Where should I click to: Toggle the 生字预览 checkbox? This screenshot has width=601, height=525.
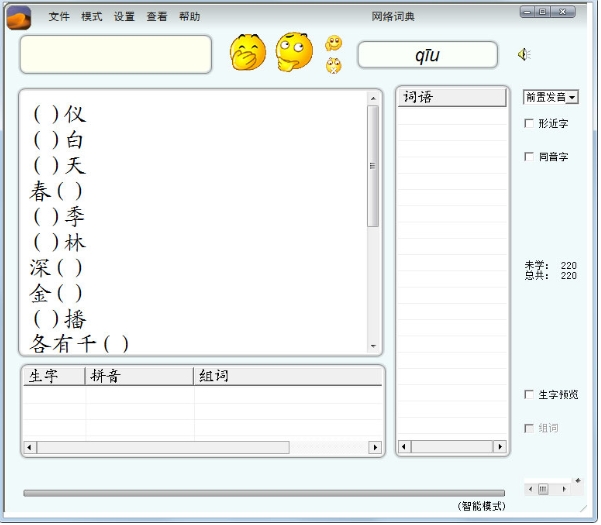[530, 395]
